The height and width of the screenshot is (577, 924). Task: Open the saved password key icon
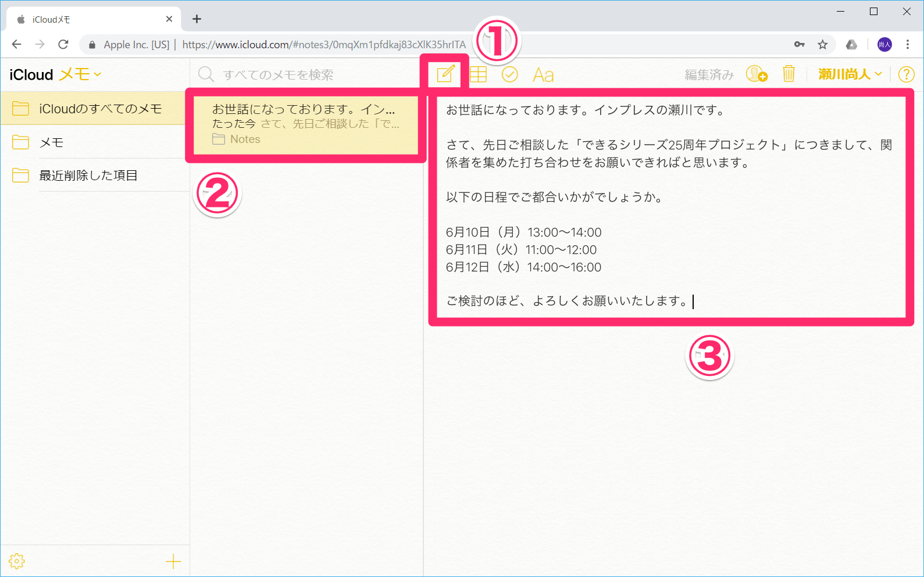[x=800, y=44]
